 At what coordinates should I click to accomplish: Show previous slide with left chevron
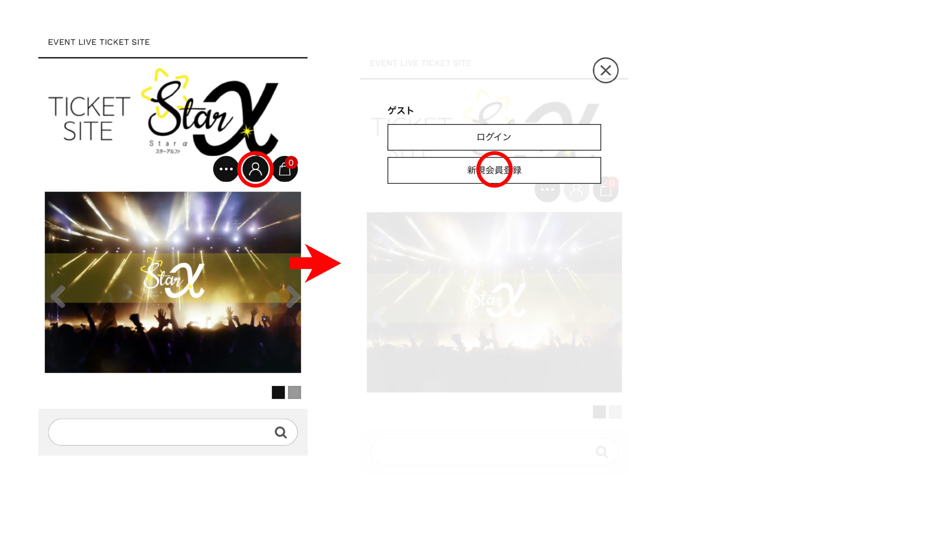pyautogui.click(x=58, y=297)
